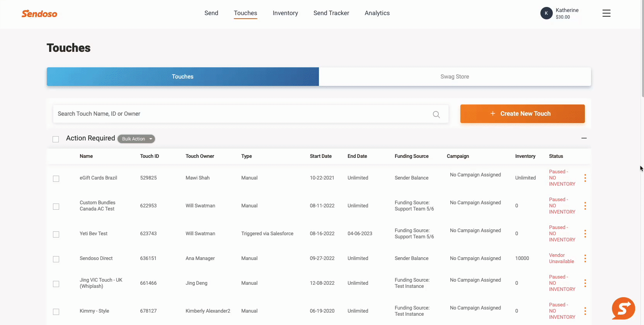The width and height of the screenshot is (644, 325).
Task: Open the Bulk Action dropdown
Action: [136, 139]
